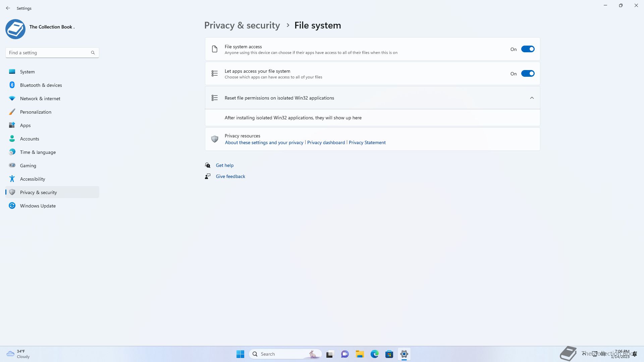Viewport: 644px width, 362px height.
Task: Open the Privacy Statement link
Action: tap(367, 142)
